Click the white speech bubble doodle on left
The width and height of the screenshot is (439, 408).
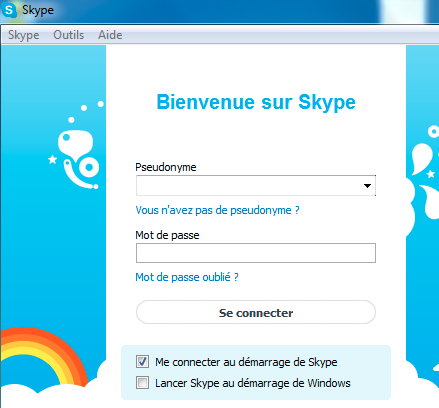(x=75, y=144)
